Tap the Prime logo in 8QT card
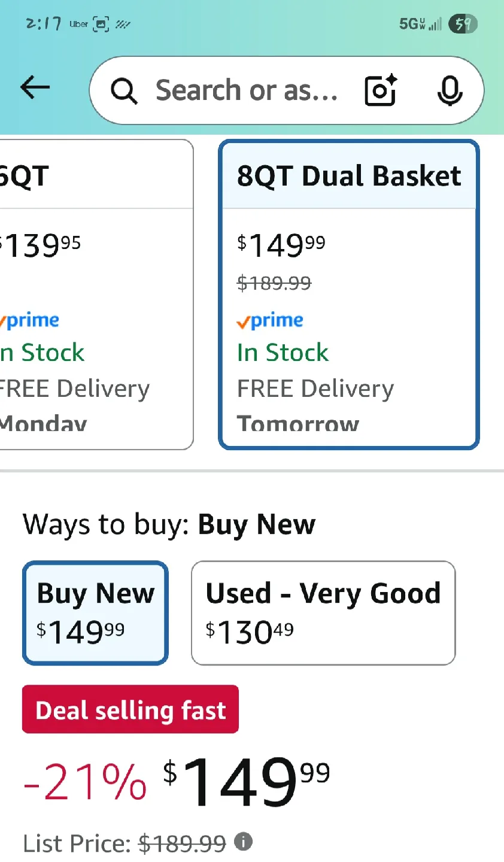 (x=270, y=321)
